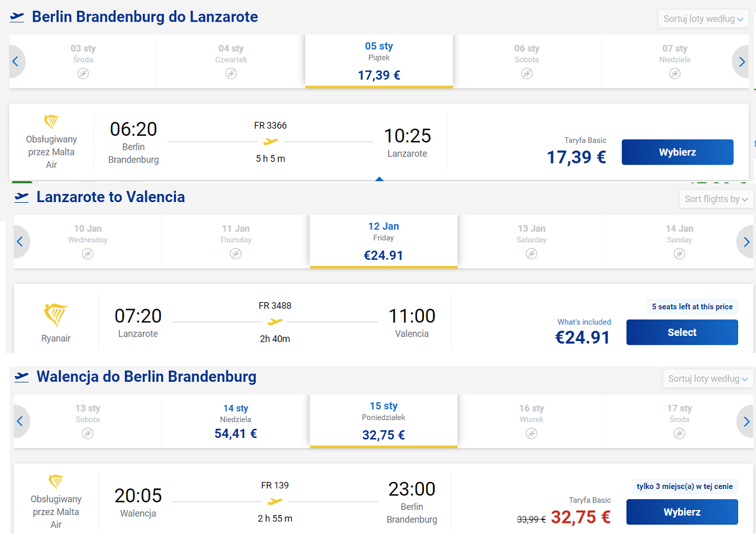Show earlier dates for Walencja–Berlin flights
Viewport: 756px width, 538px height.
(x=21, y=421)
